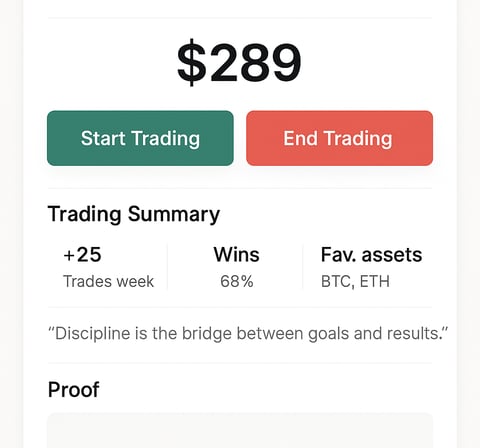Click the word Trading in Start Trading
The image size is (480, 448).
click(165, 139)
